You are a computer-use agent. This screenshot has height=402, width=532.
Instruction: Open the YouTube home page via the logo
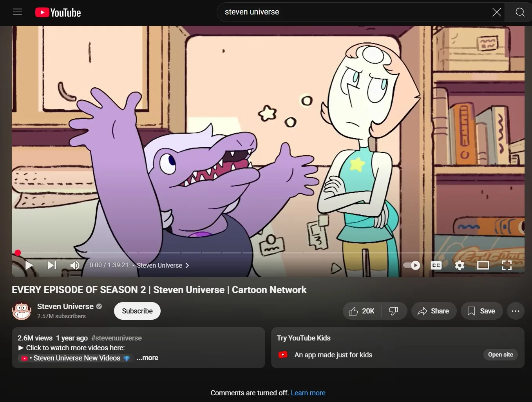click(x=58, y=12)
